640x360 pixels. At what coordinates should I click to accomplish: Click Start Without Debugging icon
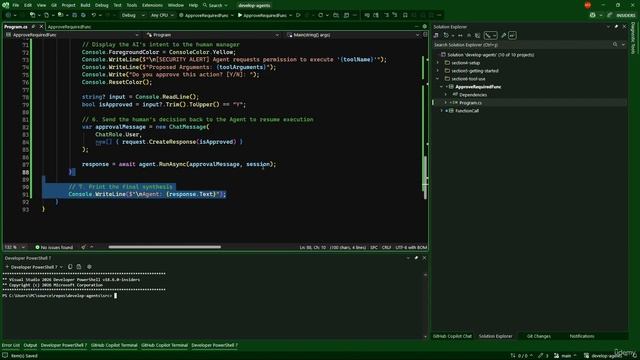[x=298, y=15]
